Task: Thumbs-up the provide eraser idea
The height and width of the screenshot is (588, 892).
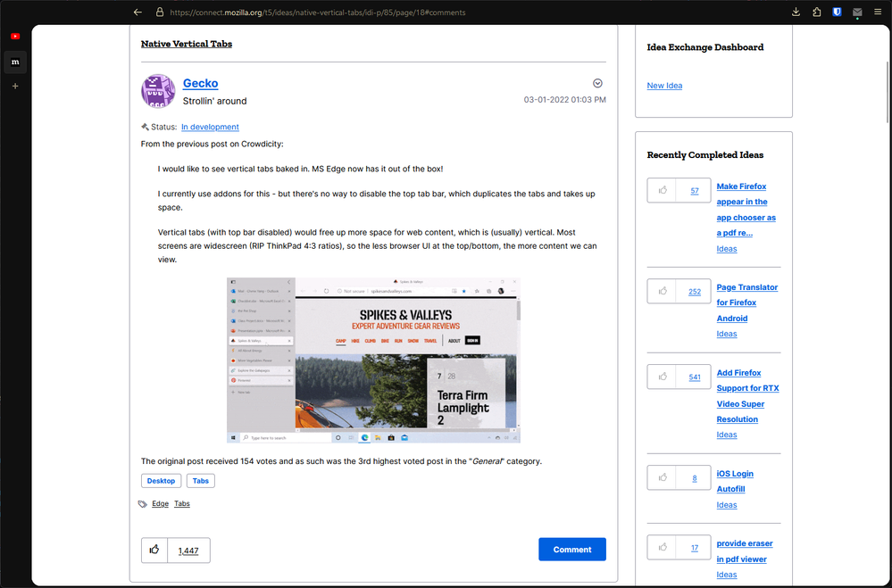Action: 663,547
